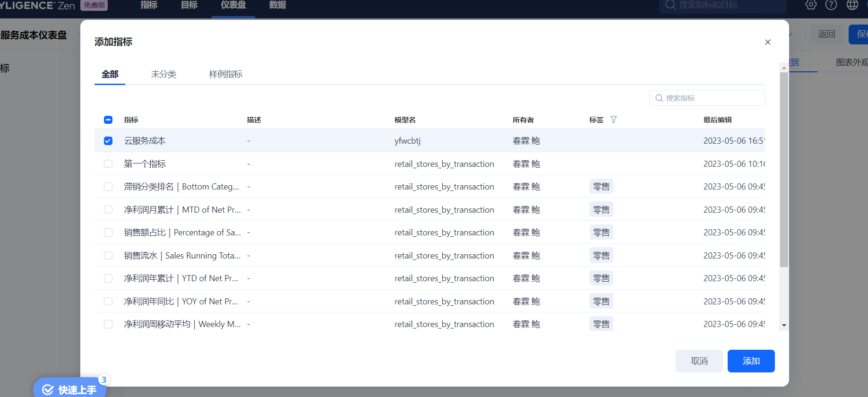Check the 销售流水 row checkbox
Viewport: 868px width, 397px height.
108,255
